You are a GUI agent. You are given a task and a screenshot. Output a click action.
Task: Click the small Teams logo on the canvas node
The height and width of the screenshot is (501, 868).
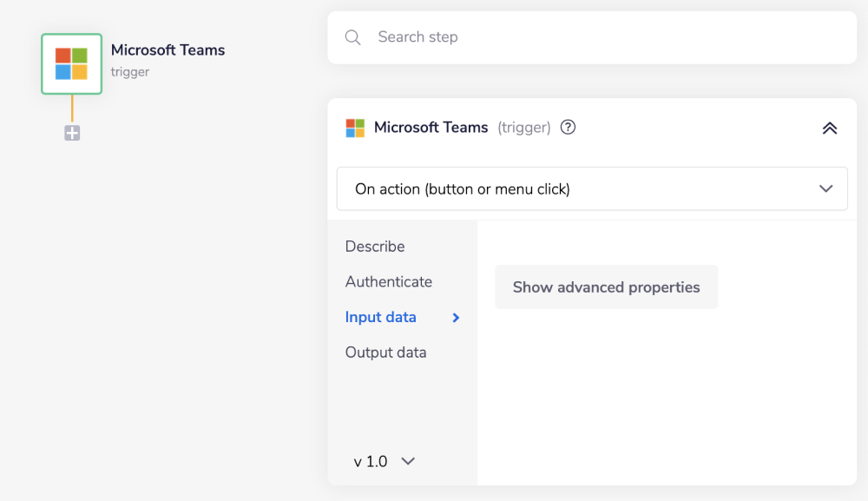tap(71, 63)
